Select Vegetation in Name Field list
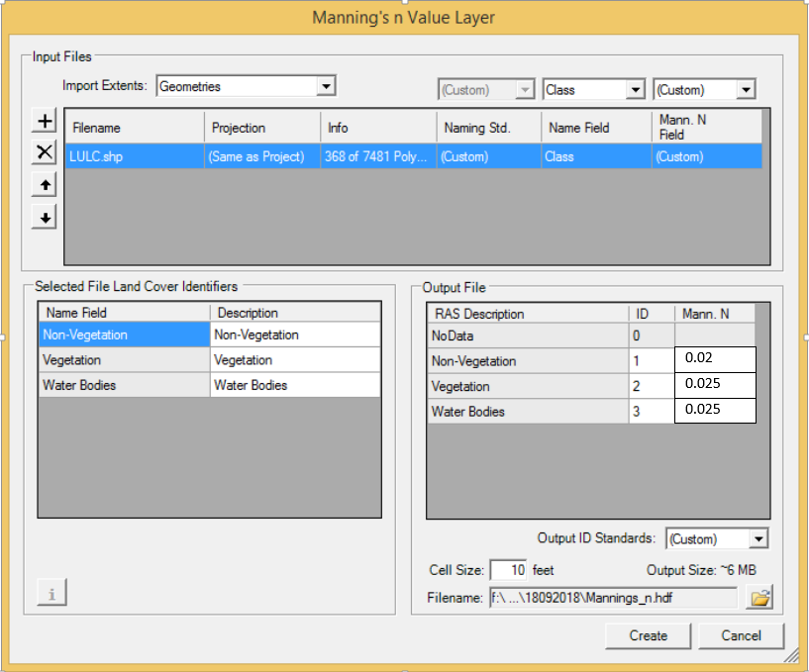Image resolution: width=809 pixels, height=672 pixels. tap(123, 360)
